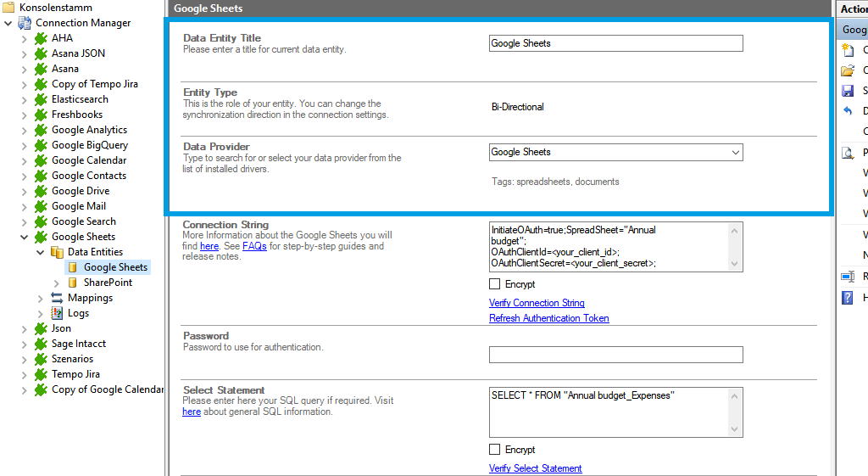Expand the Sage Intacct connection

coord(25,344)
